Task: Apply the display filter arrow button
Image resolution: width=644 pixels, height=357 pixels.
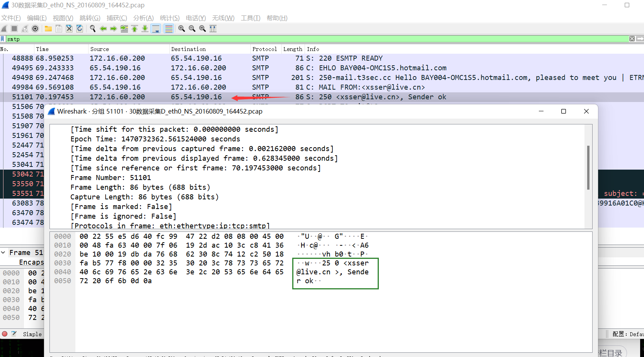Action: pyautogui.click(x=640, y=39)
